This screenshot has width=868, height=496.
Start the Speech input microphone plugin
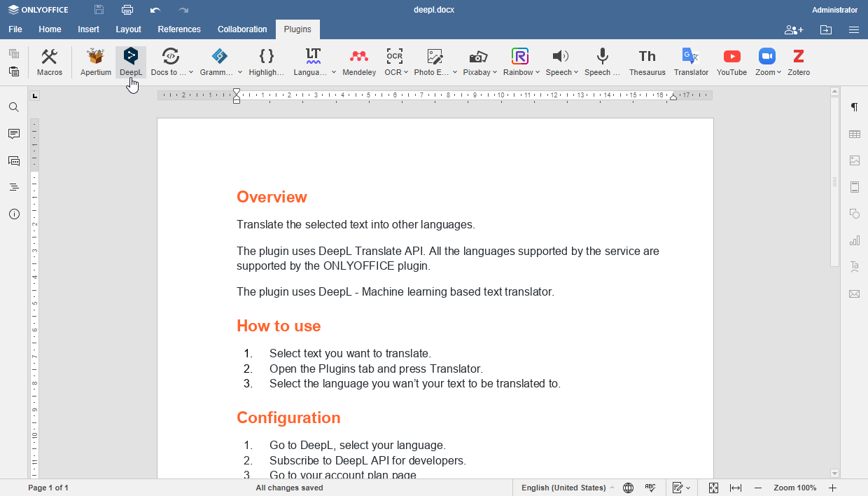pos(602,62)
